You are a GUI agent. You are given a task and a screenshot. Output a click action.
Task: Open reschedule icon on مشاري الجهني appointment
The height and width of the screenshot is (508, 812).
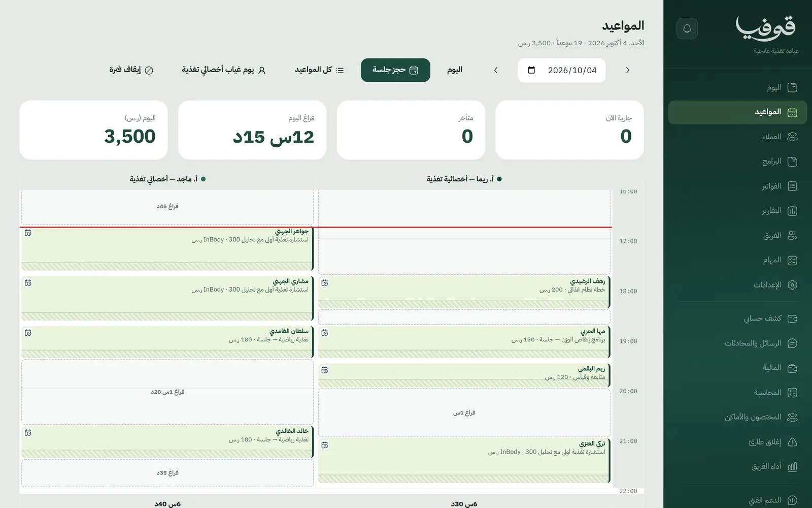[x=28, y=282]
